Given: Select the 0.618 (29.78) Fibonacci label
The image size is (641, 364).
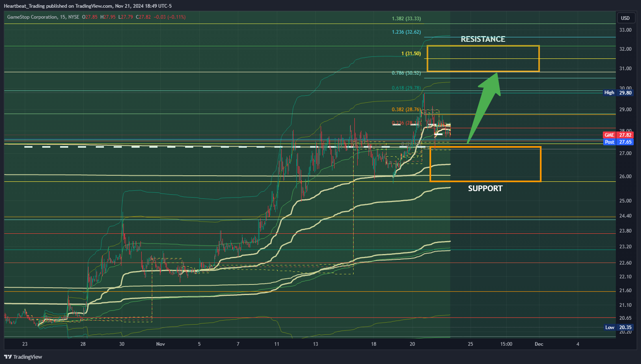Looking at the screenshot, I should click(406, 88).
